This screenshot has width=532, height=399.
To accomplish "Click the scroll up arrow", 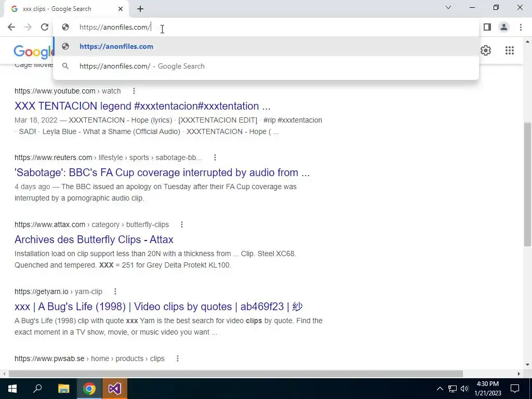I will [x=527, y=42].
